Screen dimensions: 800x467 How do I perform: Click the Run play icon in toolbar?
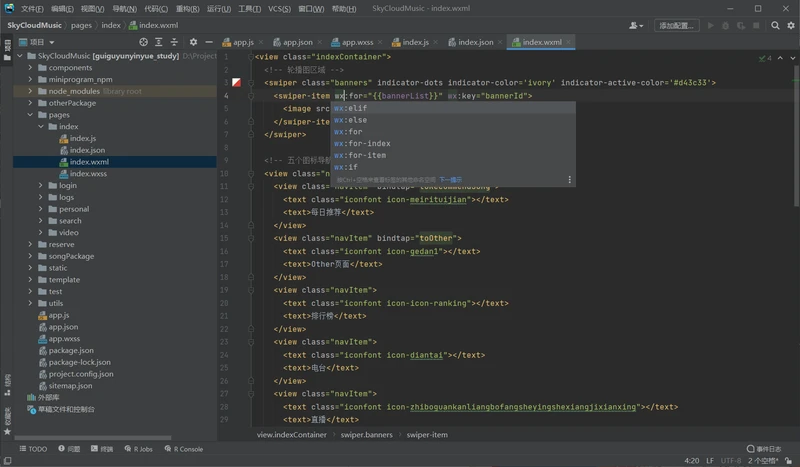[x=710, y=25]
